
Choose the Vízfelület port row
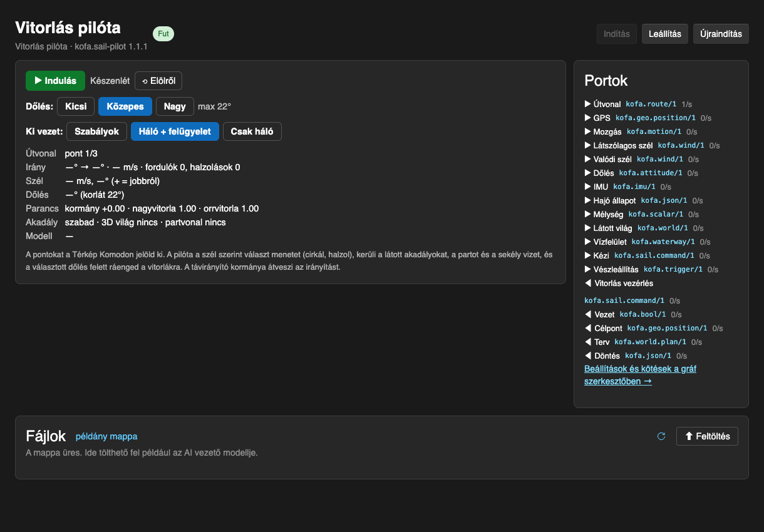(647, 242)
